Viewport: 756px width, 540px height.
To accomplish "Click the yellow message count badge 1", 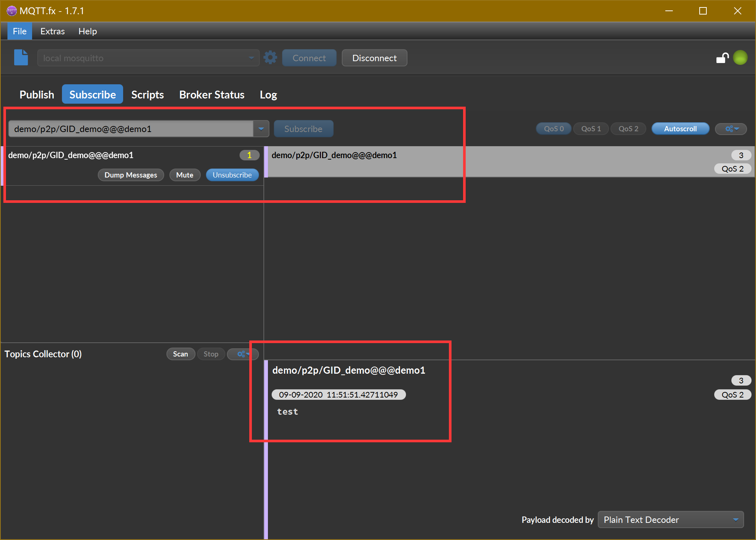I will [249, 155].
